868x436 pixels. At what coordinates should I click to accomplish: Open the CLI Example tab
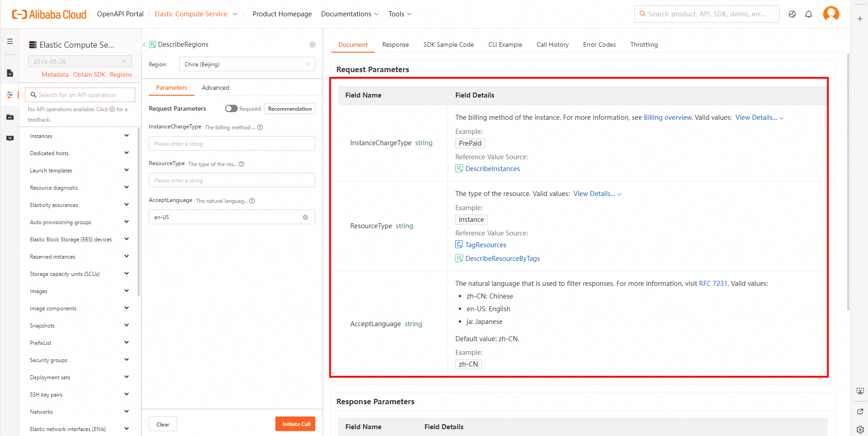(505, 44)
